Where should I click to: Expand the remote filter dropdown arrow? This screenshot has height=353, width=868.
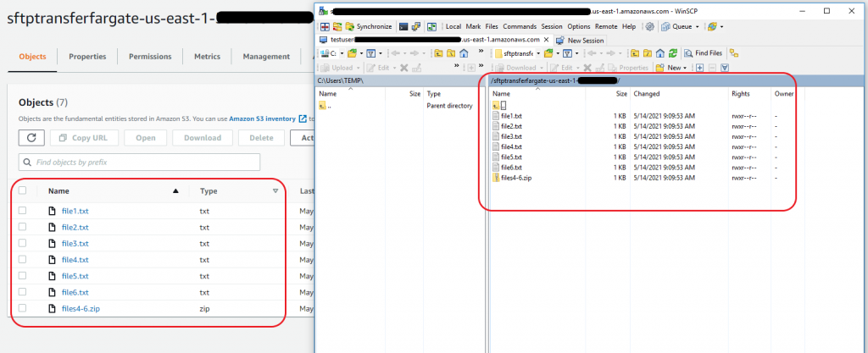click(576, 53)
